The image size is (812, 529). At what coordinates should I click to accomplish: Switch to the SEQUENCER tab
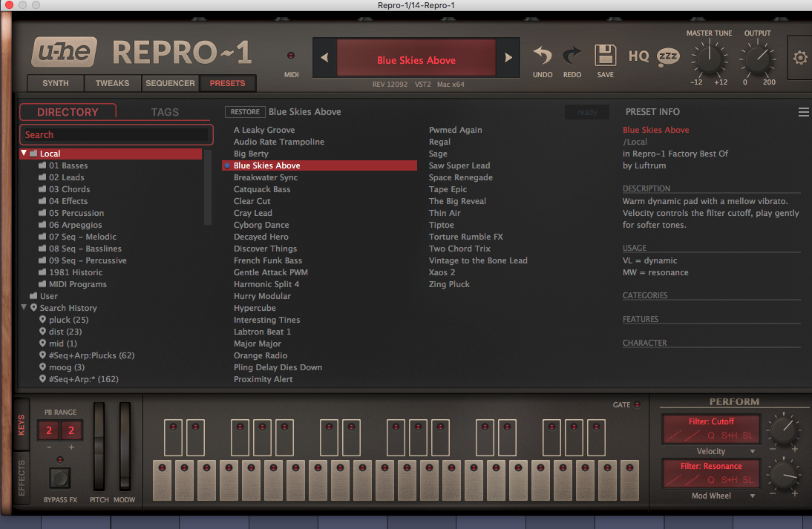point(170,83)
